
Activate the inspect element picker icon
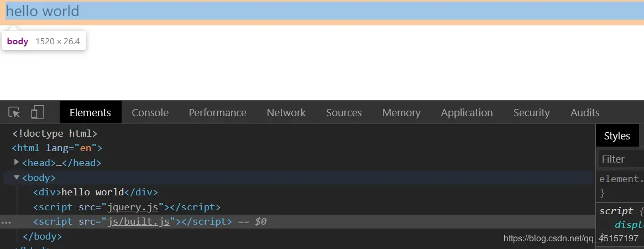point(15,112)
